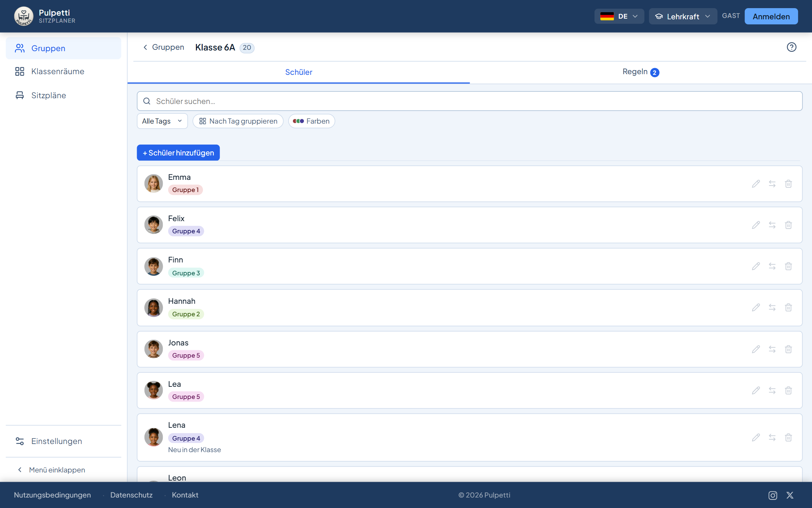Toggle Nach Tag gruppieren view
812x508 pixels.
point(238,121)
